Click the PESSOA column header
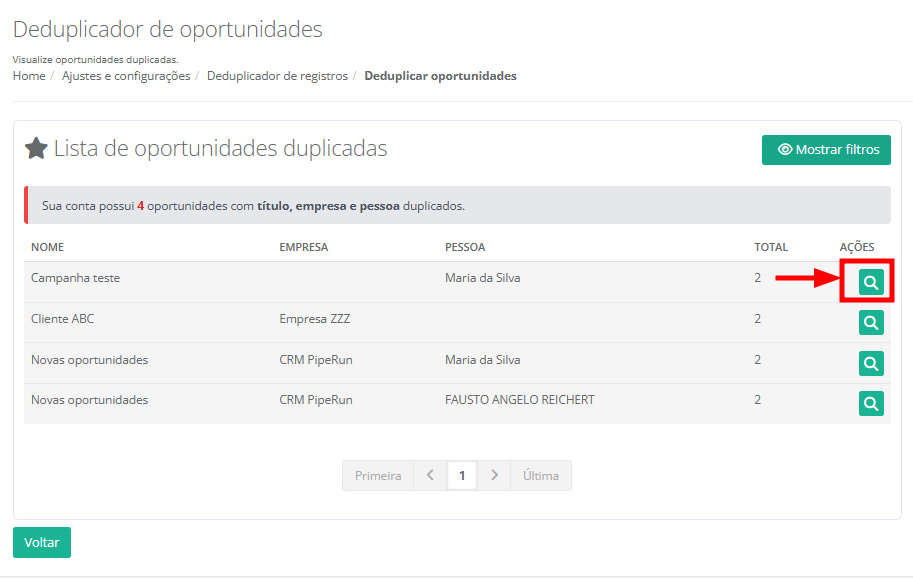The width and height of the screenshot is (913, 578). (465, 247)
